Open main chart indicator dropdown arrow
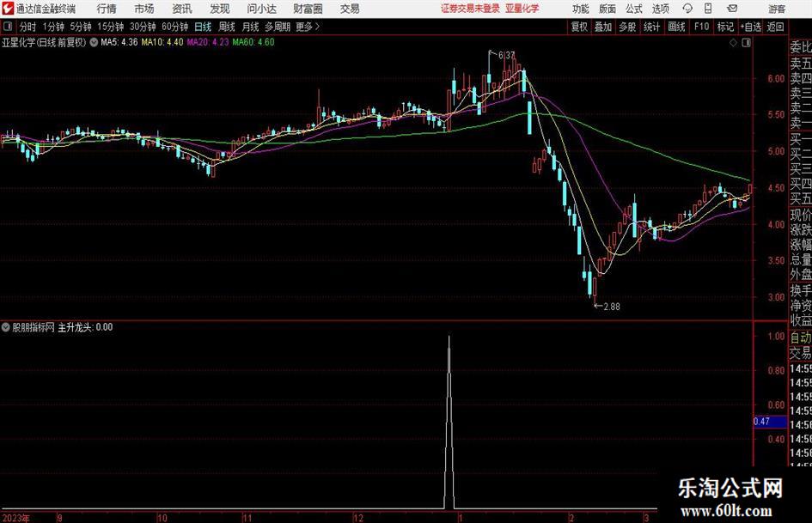The width and height of the screenshot is (812, 523). (94, 42)
